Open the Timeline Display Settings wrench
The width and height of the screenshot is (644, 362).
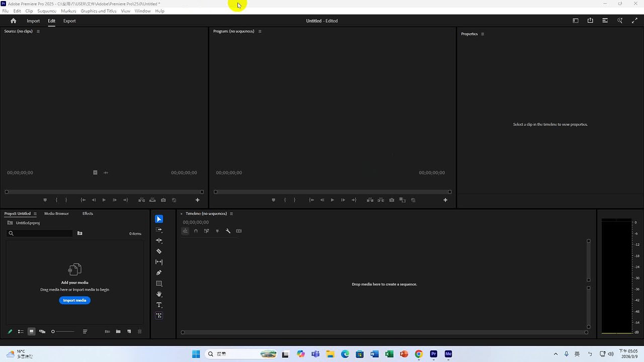pos(228,231)
